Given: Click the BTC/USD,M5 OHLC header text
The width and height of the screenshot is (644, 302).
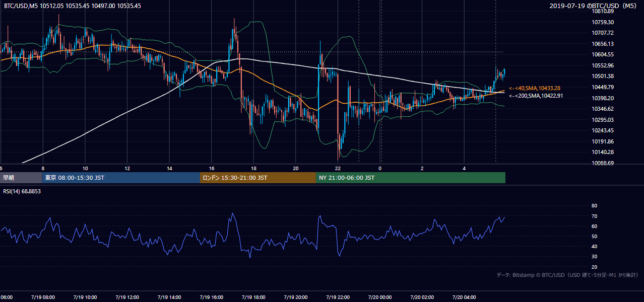Looking at the screenshot, I should [73, 6].
